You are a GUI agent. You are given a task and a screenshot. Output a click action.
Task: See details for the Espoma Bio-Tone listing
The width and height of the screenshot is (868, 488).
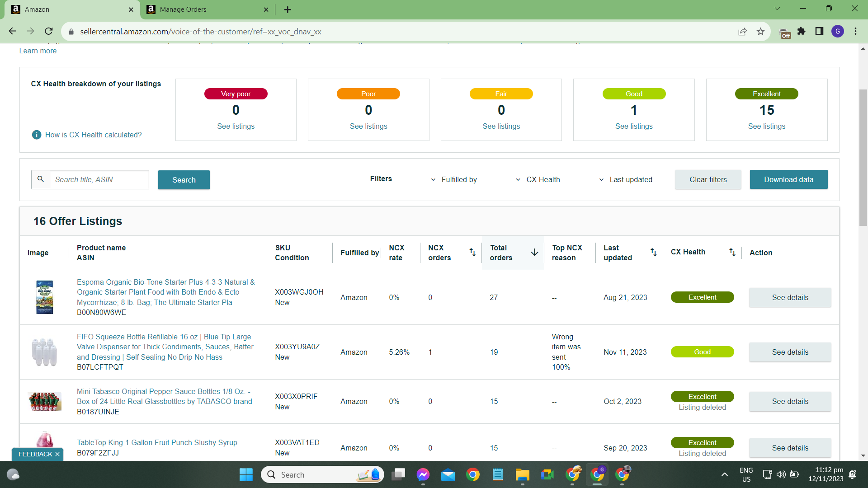click(x=790, y=297)
